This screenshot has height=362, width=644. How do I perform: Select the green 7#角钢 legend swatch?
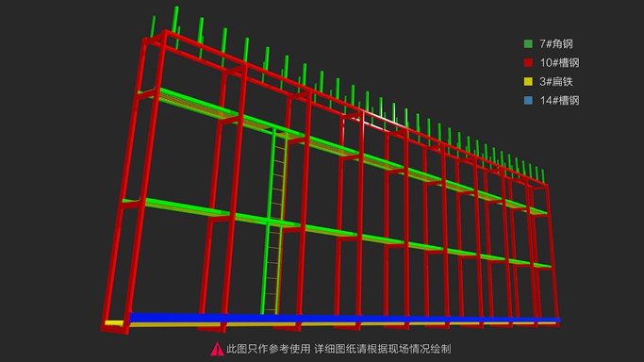[528, 43]
